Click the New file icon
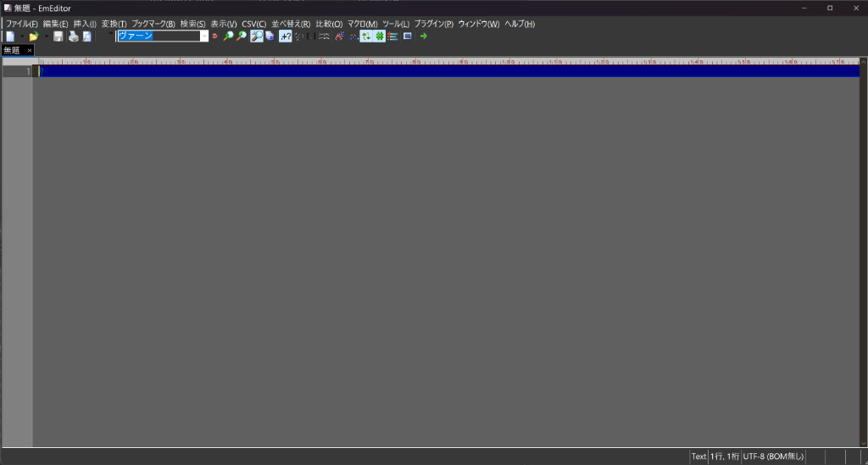Viewport: 868px width, 465px height. point(10,36)
